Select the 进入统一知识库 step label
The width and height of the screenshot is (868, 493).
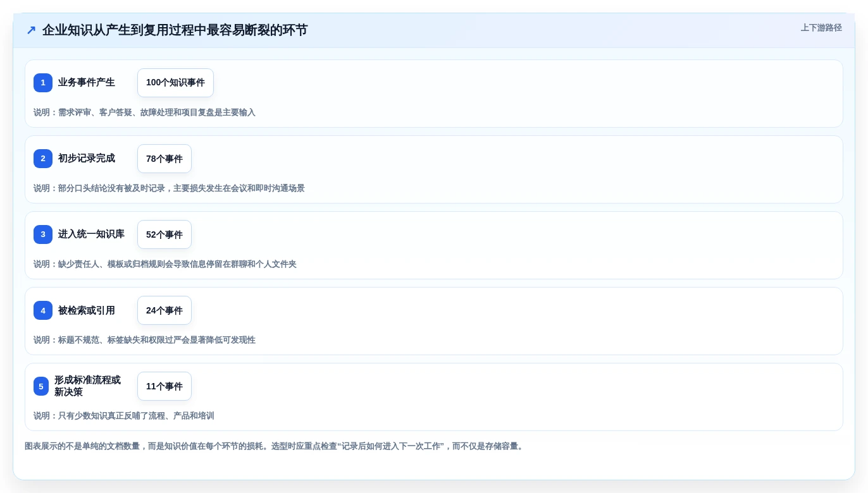pos(91,234)
